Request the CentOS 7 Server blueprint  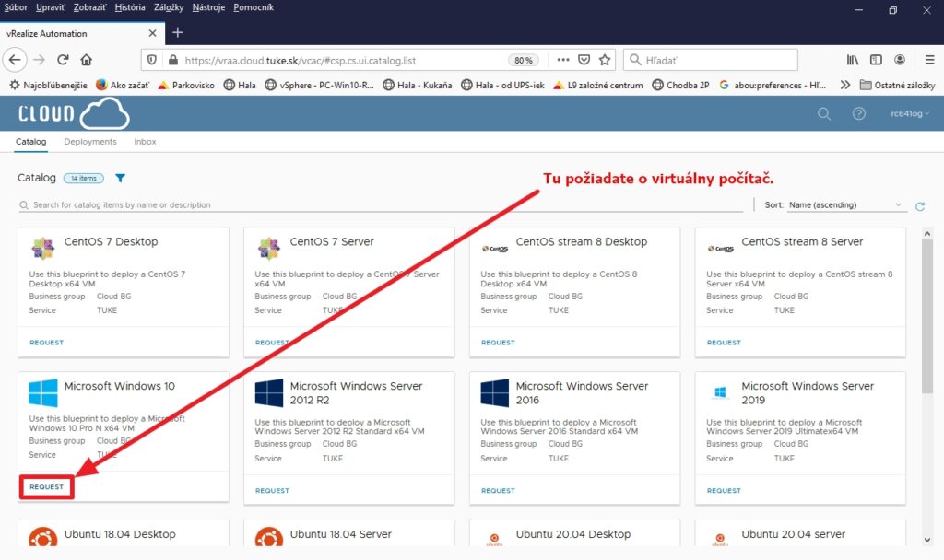tap(272, 343)
